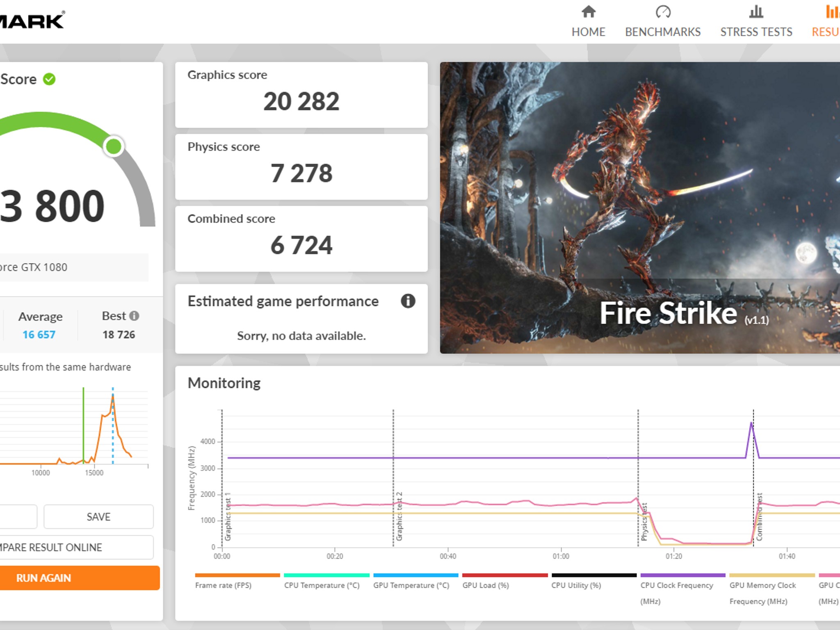
Task: Click the SAVE button
Action: coord(98,516)
